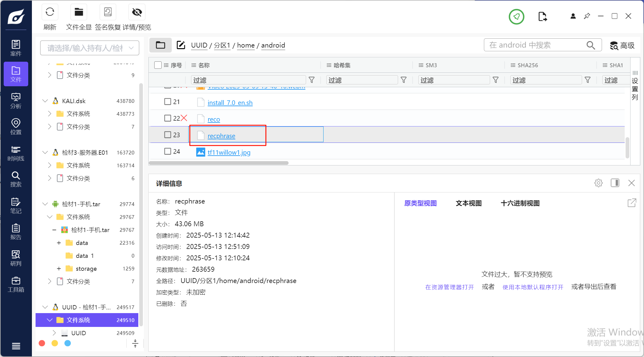The width and height of the screenshot is (644, 357).
Task: Click the filter funnel for name column
Action: [312, 80]
